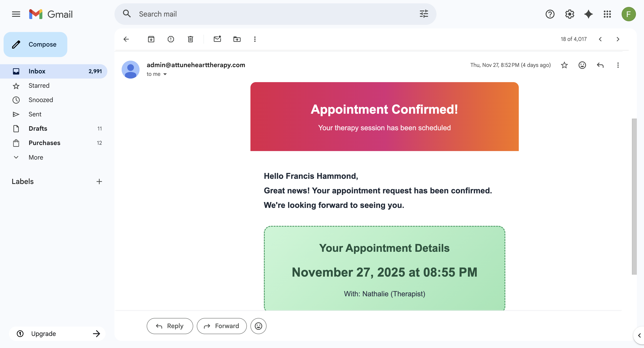Expand the More sidebar section

coord(36,157)
